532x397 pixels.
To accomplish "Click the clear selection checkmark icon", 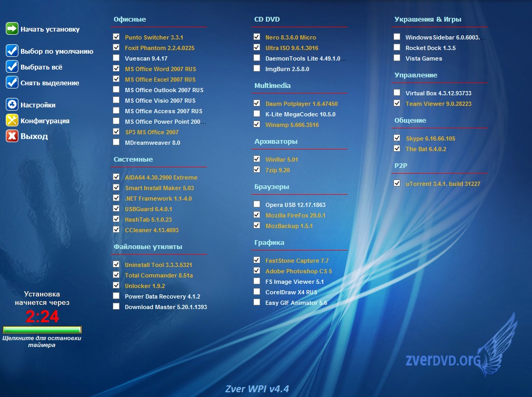I will (12, 82).
